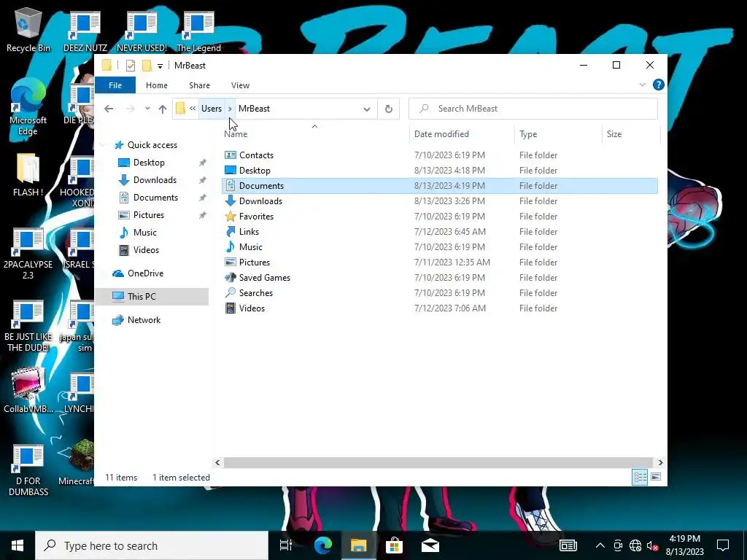
Task: Expand the ribbon using the chevron
Action: (642, 85)
